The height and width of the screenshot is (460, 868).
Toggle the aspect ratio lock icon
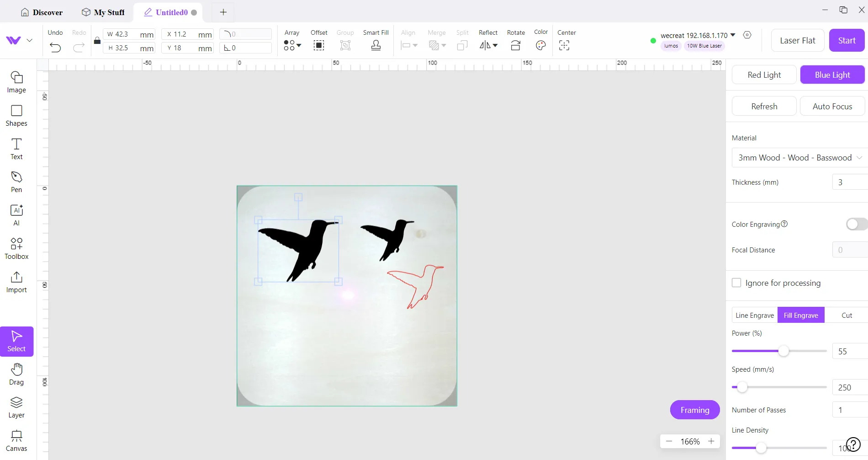pos(97,41)
